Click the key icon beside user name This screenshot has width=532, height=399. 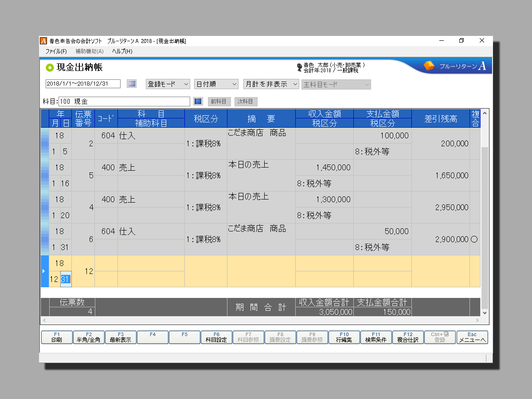pos(299,68)
